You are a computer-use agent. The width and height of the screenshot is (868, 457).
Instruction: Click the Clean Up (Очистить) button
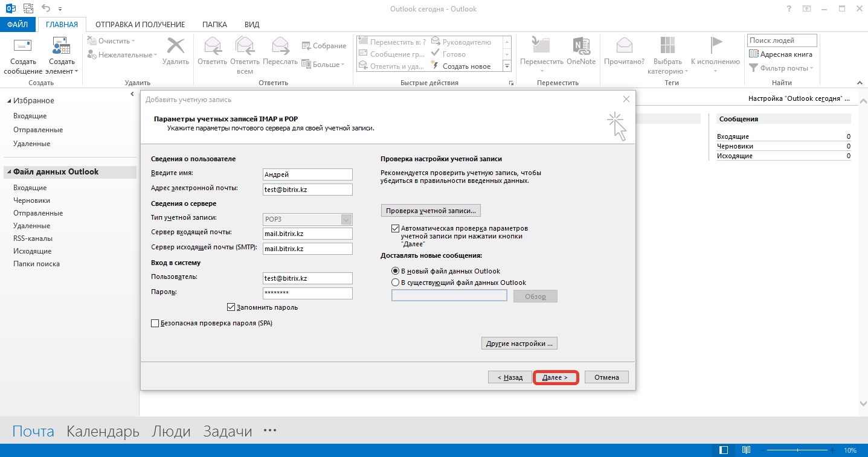click(x=111, y=41)
